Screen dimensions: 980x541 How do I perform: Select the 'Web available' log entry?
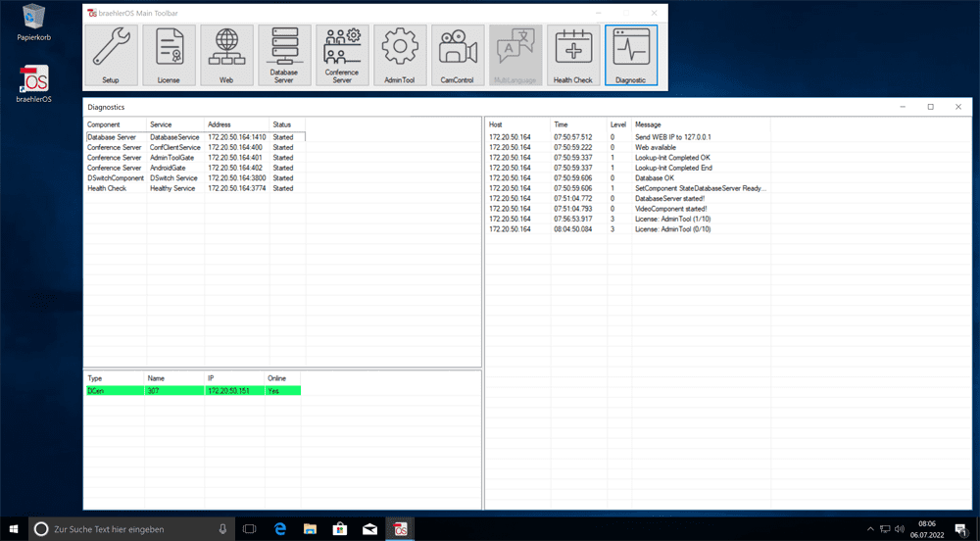[x=628, y=147]
